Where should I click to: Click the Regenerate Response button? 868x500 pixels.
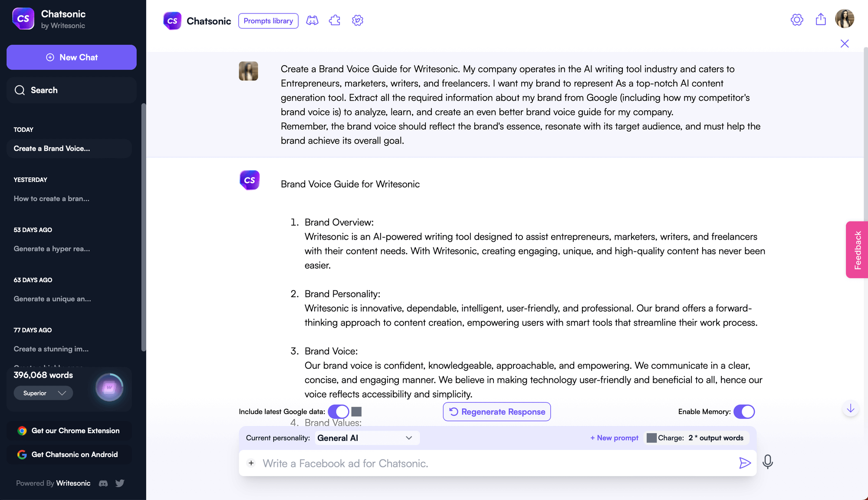click(x=496, y=411)
